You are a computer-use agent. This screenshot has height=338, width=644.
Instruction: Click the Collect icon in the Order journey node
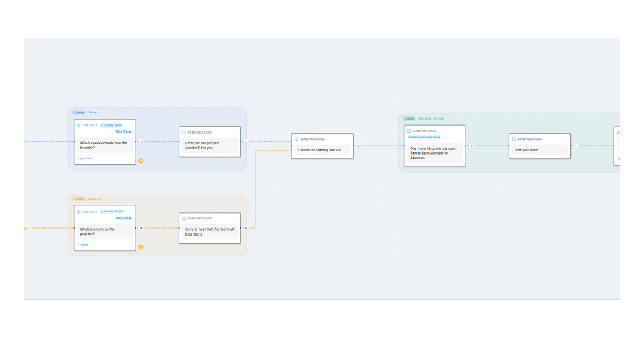click(78, 126)
